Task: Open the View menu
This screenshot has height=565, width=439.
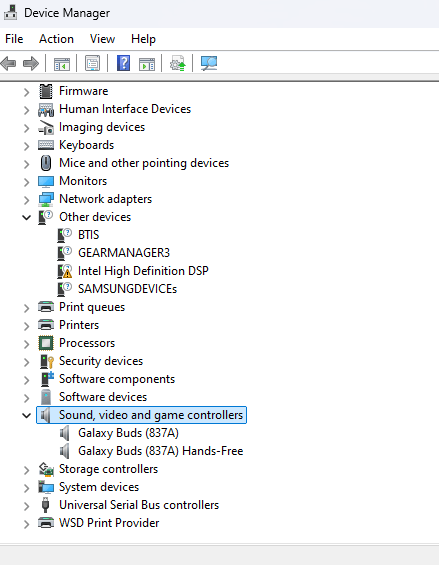Action: 102,39
